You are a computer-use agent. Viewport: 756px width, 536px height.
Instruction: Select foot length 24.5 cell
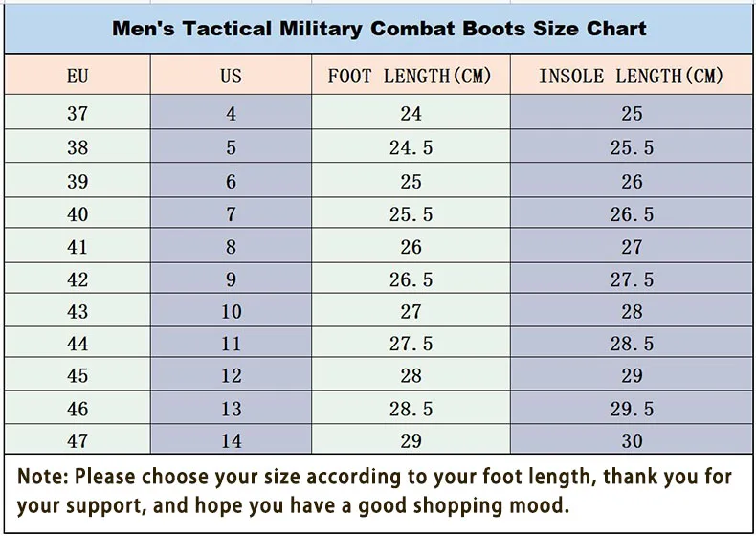[x=411, y=148]
